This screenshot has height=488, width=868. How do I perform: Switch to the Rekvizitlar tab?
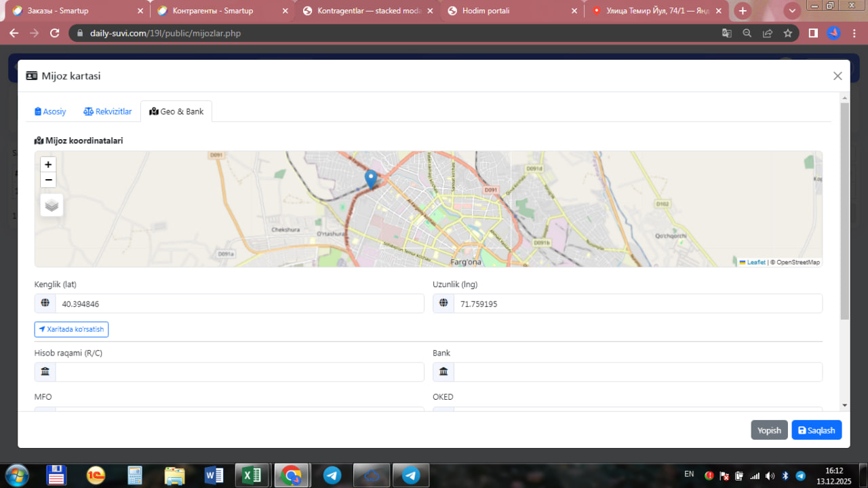point(108,111)
